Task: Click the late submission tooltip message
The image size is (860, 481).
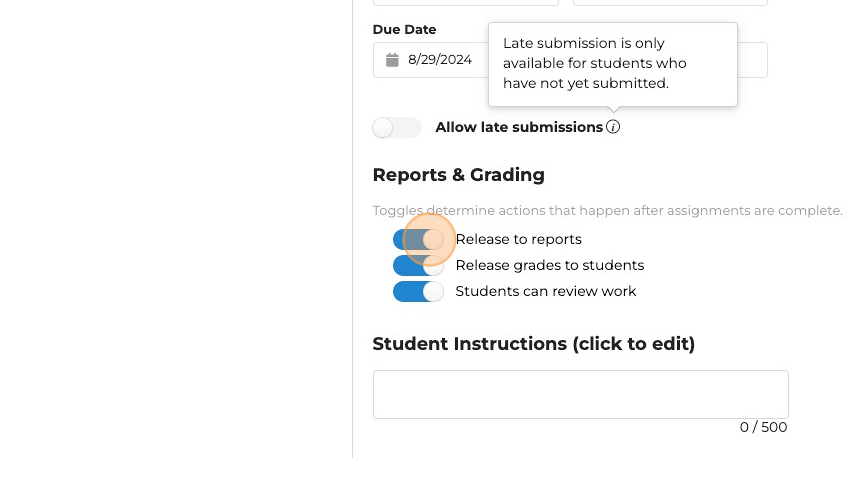Action: point(594,64)
